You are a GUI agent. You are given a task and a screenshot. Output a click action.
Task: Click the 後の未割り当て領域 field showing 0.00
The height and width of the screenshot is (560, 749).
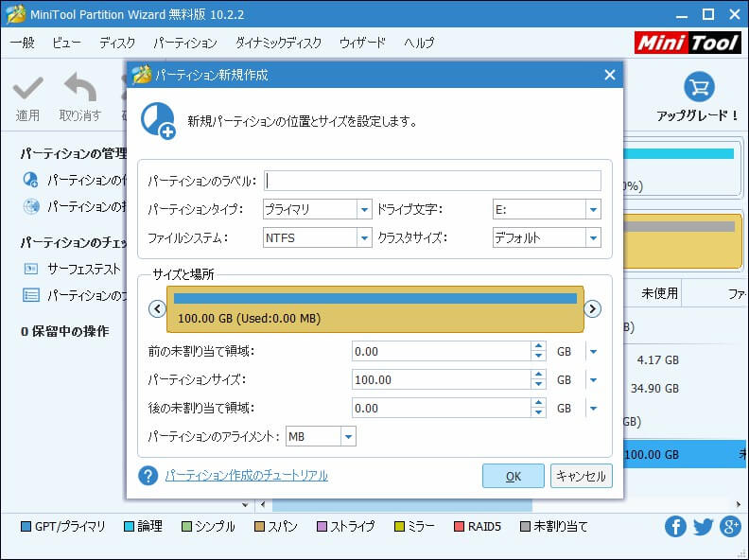click(x=441, y=409)
